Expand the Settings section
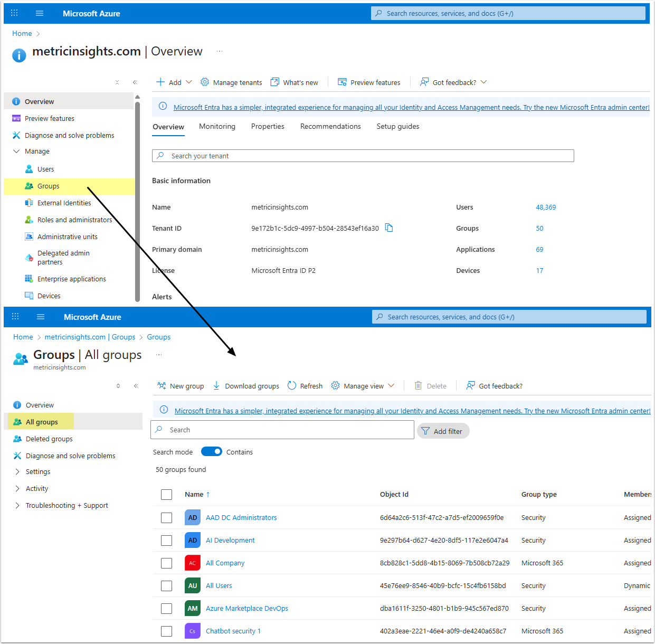The height and width of the screenshot is (644, 655). [x=17, y=471]
